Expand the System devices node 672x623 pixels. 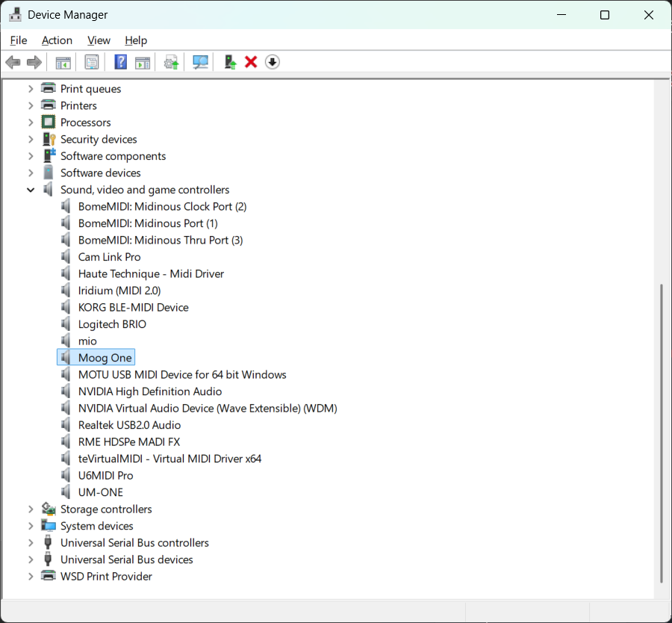(x=31, y=526)
